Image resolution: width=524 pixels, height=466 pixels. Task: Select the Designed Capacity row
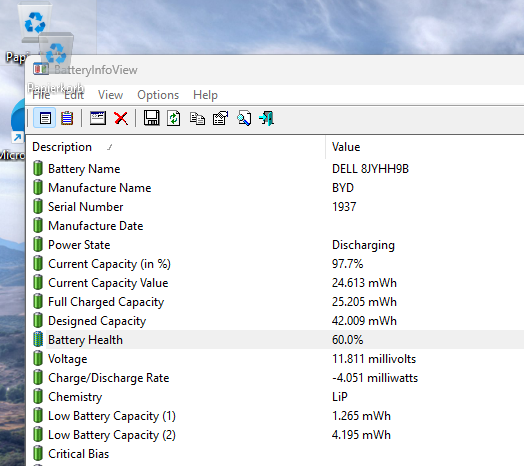(275, 321)
